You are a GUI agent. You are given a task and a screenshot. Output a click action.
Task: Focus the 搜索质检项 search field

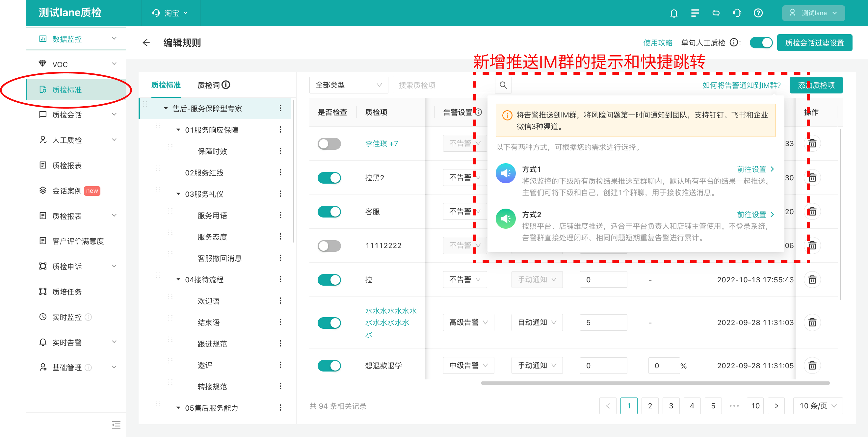(x=444, y=85)
